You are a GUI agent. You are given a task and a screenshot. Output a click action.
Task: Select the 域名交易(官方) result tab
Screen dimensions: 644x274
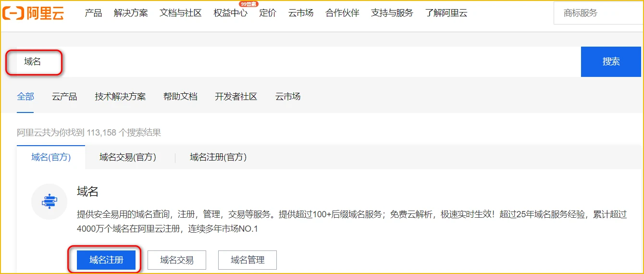pos(128,157)
